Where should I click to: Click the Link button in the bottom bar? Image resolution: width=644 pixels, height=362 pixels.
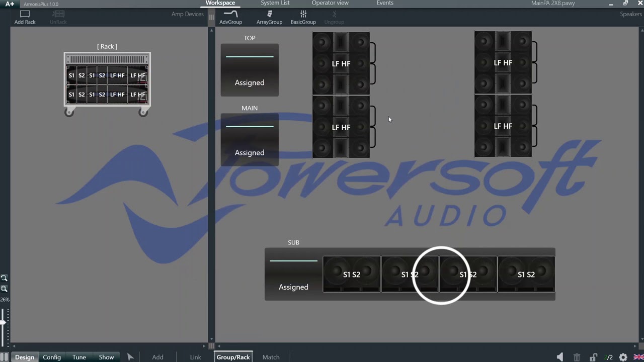coord(195,357)
